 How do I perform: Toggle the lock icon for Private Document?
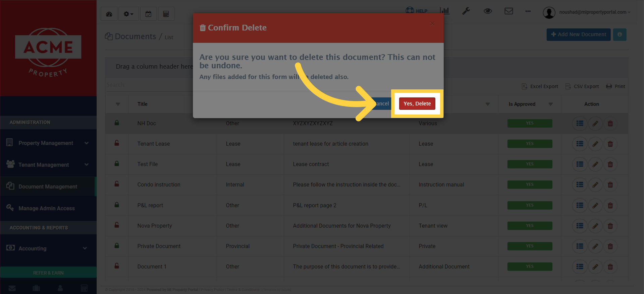117,245
